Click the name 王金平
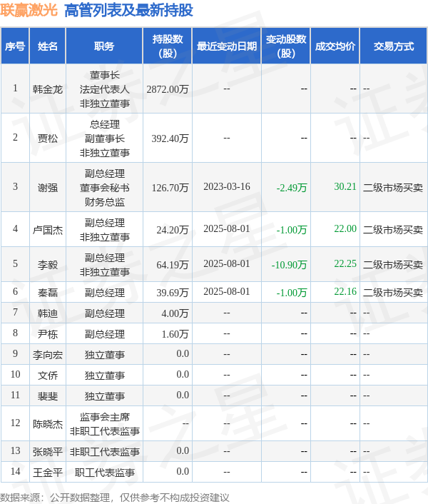Screen dimensions: 428x504 48,473
